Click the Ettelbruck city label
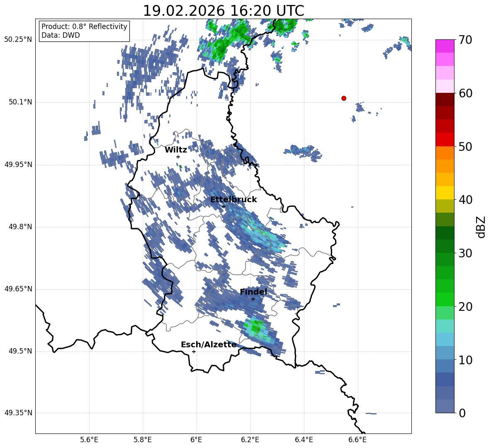 tap(233, 200)
